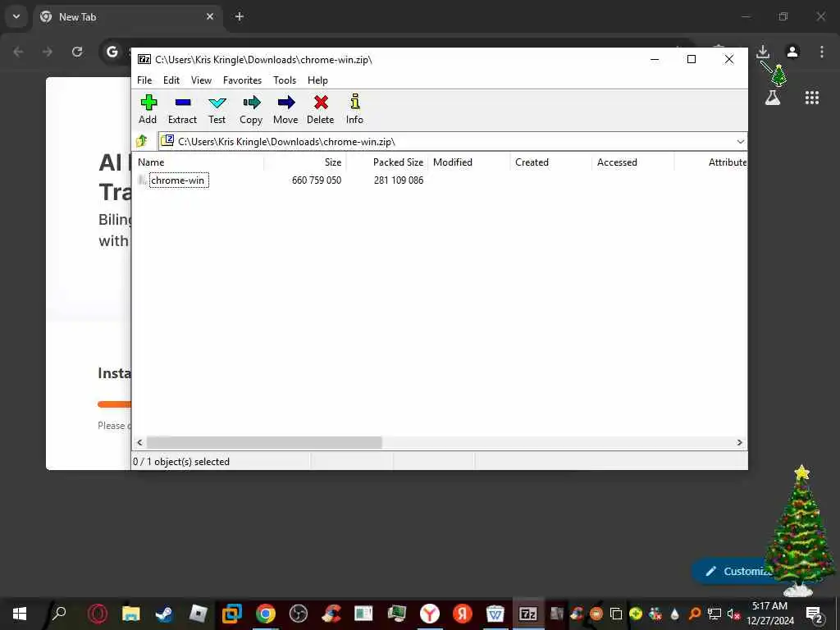Open the Info toolbar button
Screen dimensions: 840x630
coord(354,109)
